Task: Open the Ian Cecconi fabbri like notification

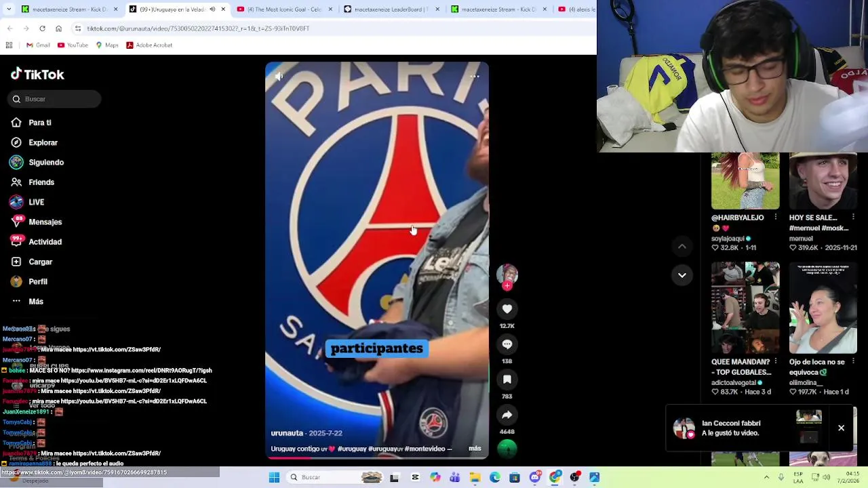Action: (x=746, y=428)
